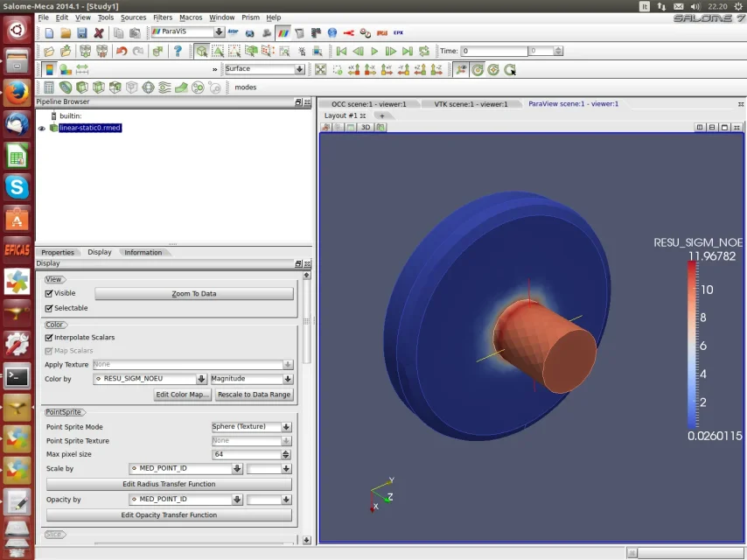Jump to last frame
This screenshot has width=747, height=560.
tap(408, 51)
